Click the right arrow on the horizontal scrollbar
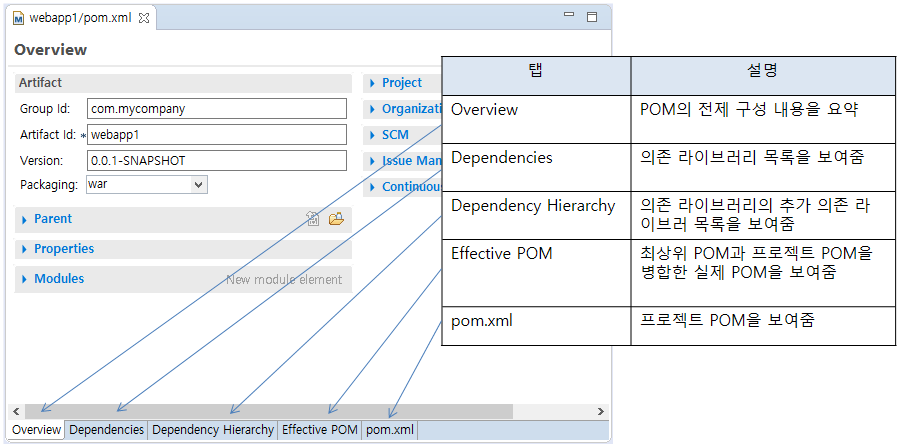Screen dimensions: 897x447 point(601,412)
